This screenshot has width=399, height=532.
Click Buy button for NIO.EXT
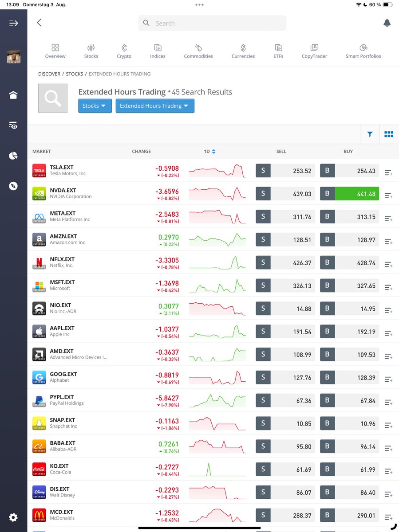350,309
